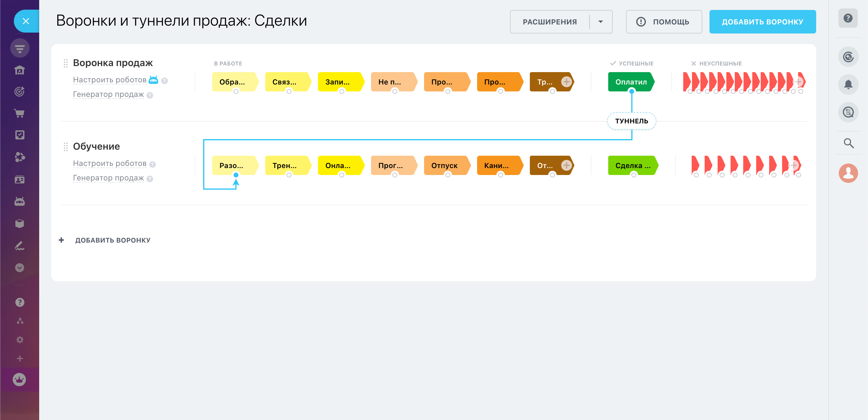Viewport: 868px width, 420px height.
Task: Click the tasks checkmark sidebar icon
Action: tap(20, 135)
